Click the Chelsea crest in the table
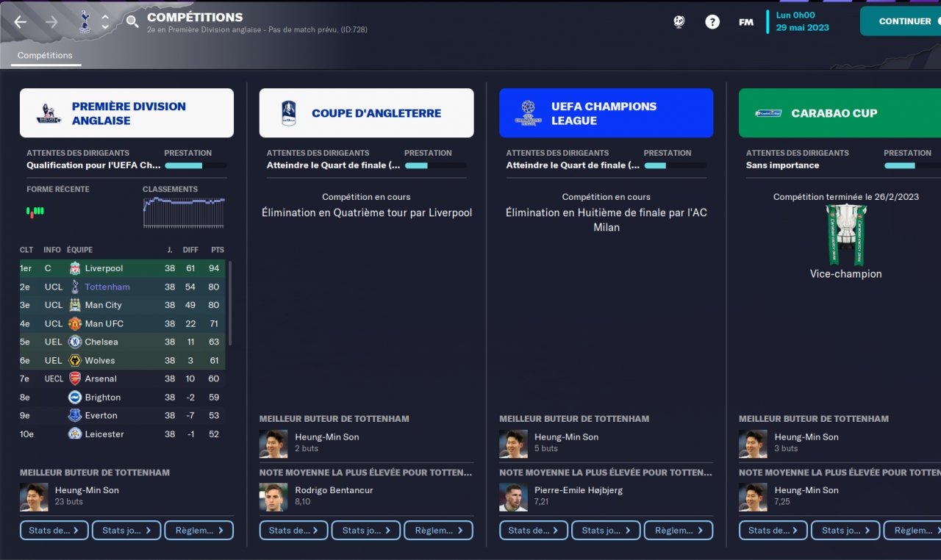The height and width of the screenshot is (560, 941). 75,342
